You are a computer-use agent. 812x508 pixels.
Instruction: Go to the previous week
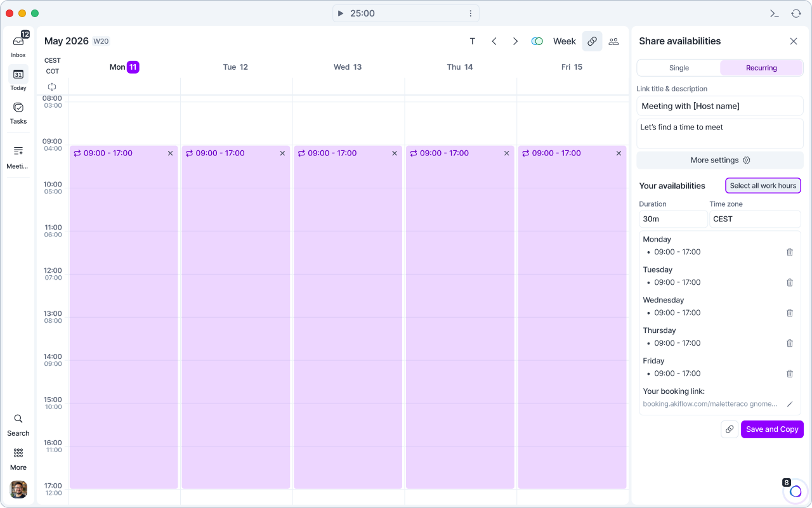494,41
